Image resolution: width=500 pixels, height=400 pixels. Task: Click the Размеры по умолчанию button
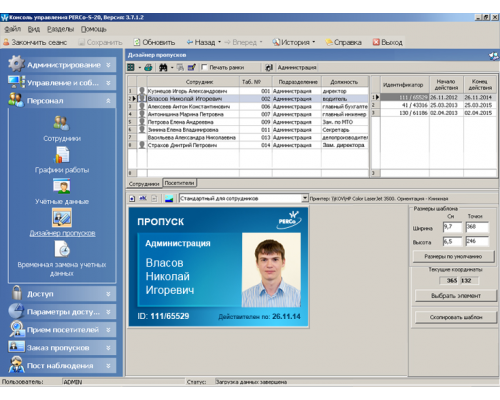[x=453, y=257]
